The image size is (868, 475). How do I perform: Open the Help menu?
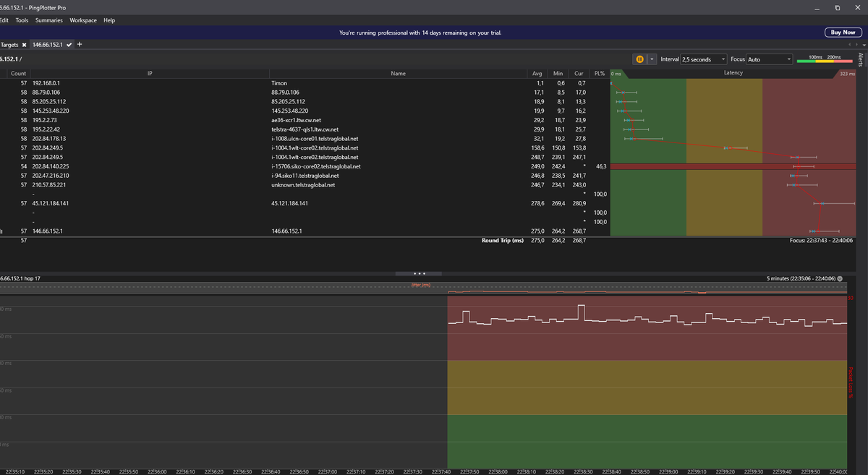pos(109,20)
